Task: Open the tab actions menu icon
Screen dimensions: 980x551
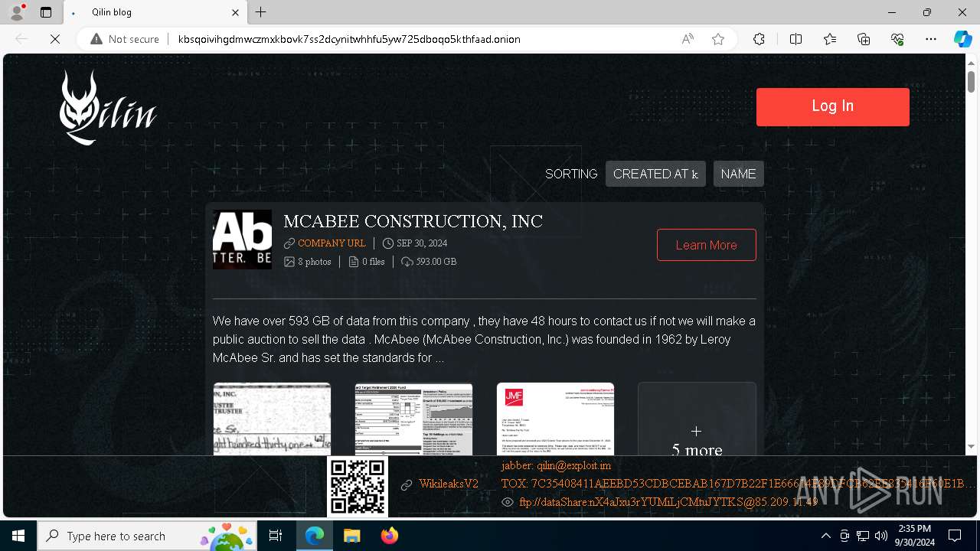Action: point(46,12)
